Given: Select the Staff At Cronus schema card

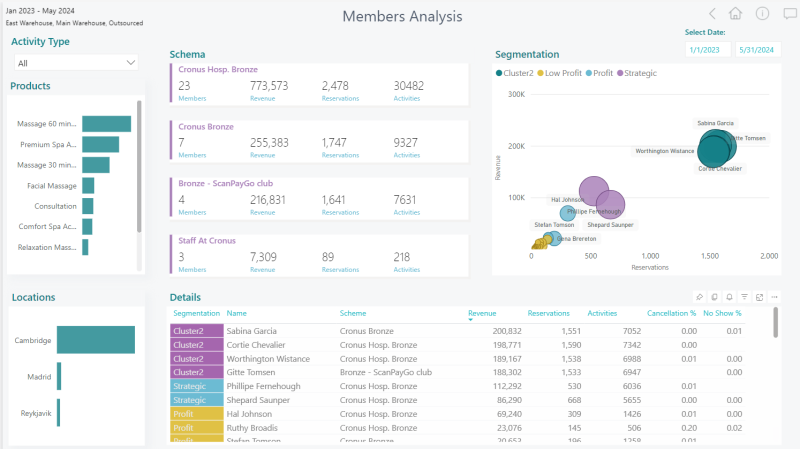Looking at the screenshot, I should (x=319, y=256).
